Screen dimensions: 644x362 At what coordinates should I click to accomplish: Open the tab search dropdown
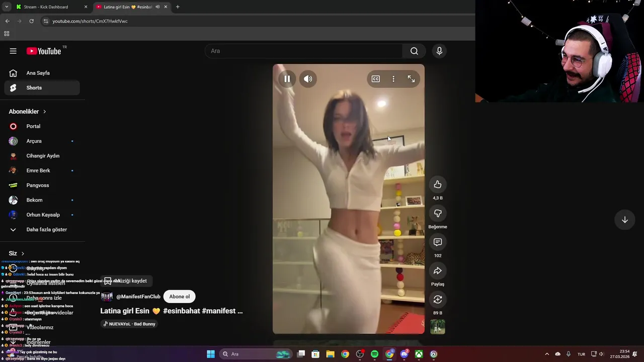tap(7, 7)
